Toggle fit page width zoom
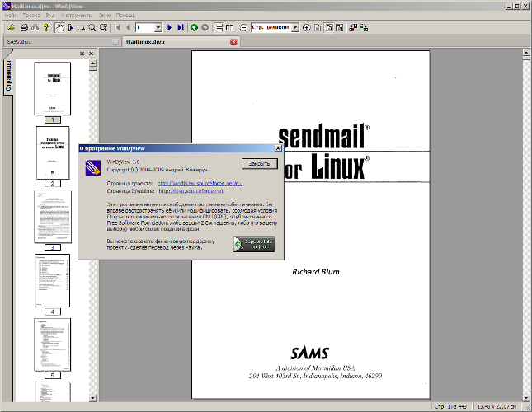 339,28
